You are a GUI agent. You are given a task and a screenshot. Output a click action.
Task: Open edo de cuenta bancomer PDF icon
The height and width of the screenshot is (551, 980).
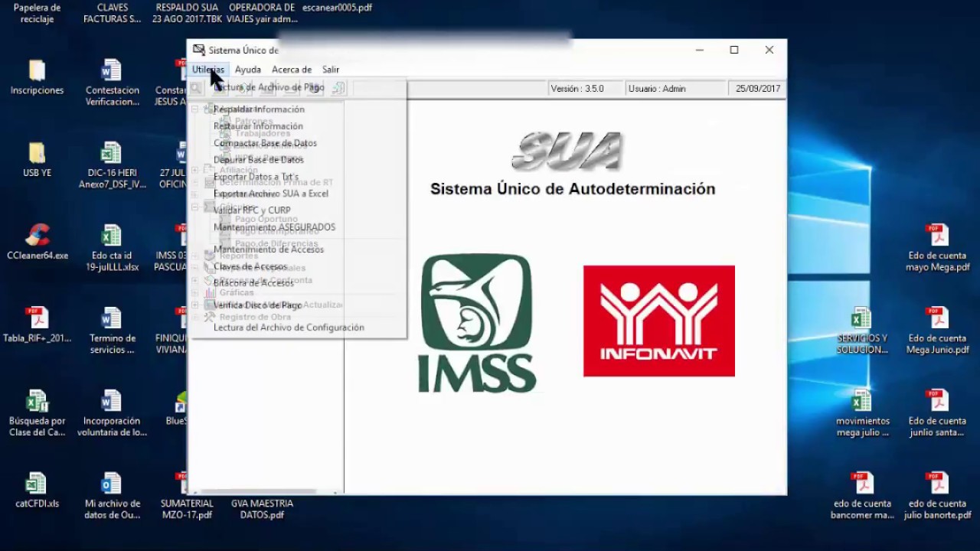click(862, 484)
